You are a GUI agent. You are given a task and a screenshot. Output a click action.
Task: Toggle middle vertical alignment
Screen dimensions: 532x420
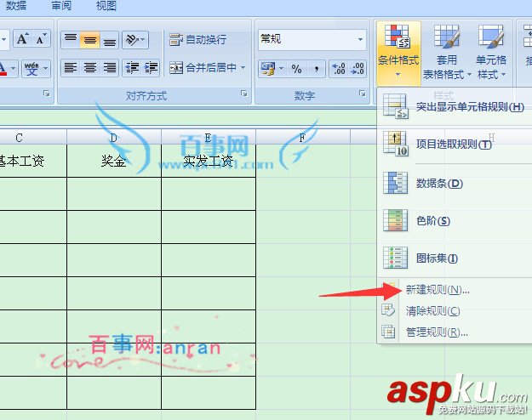(x=90, y=40)
